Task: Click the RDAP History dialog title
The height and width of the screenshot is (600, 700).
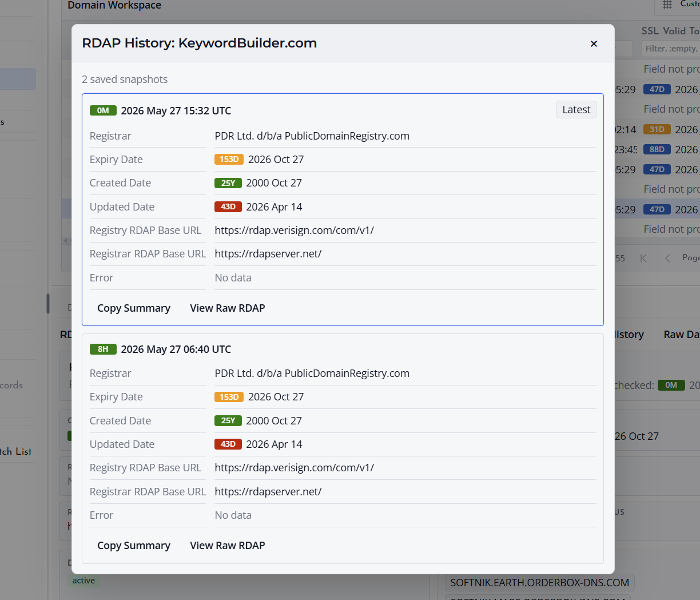Action: point(200,43)
